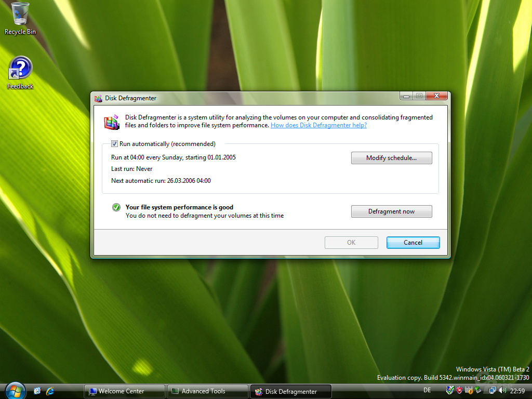Switch to Advanced Tools taskbar button

click(x=207, y=391)
